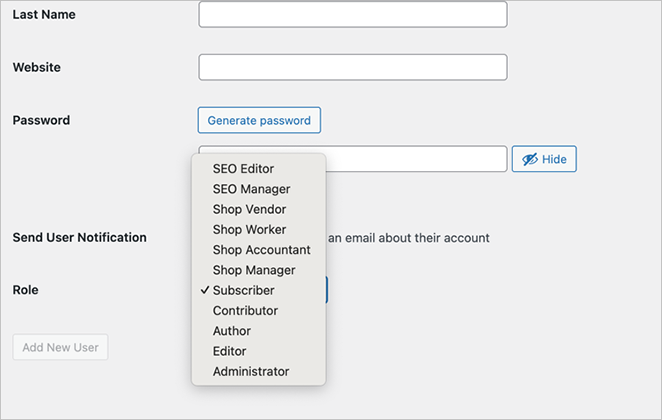Select Administrator role
Image resolution: width=662 pixels, height=420 pixels.
[251, 371]
